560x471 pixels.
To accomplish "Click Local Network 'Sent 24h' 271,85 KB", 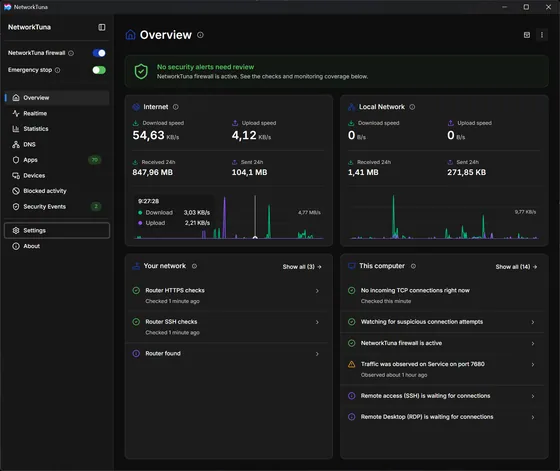I will tap(466, 172).
